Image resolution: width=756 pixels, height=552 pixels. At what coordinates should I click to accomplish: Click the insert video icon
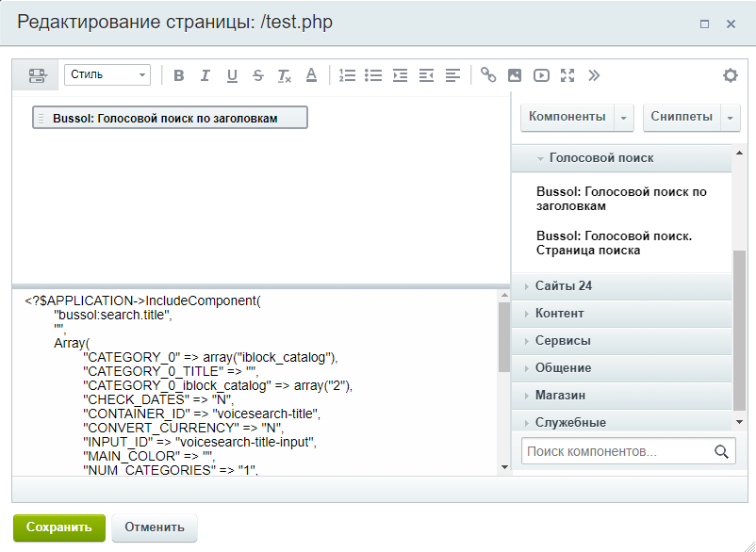(541, 75)
